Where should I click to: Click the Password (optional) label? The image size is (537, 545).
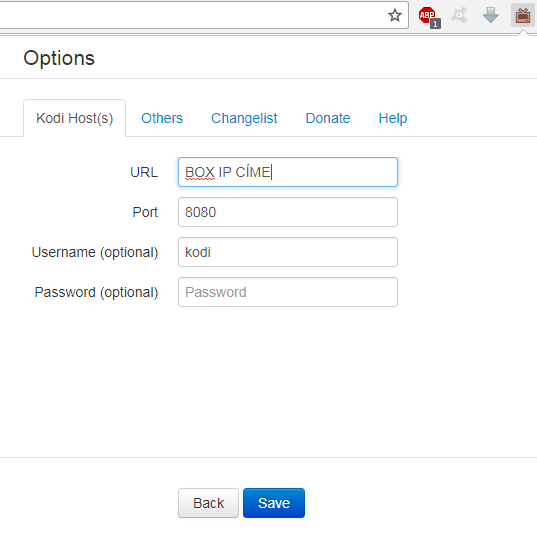click(96, 292)
